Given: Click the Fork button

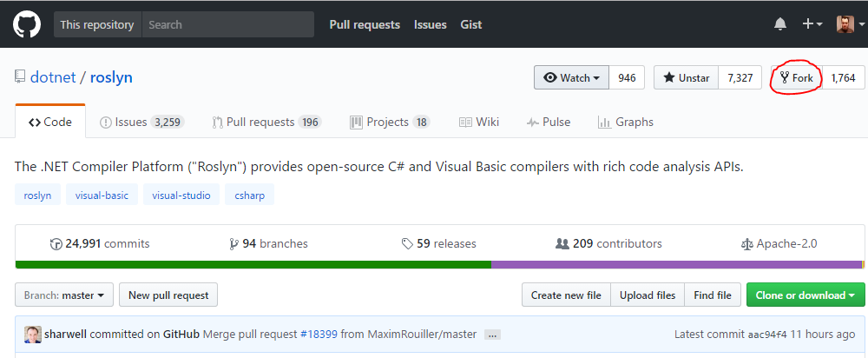Looking at the screenshot, I should click(797, 77).
